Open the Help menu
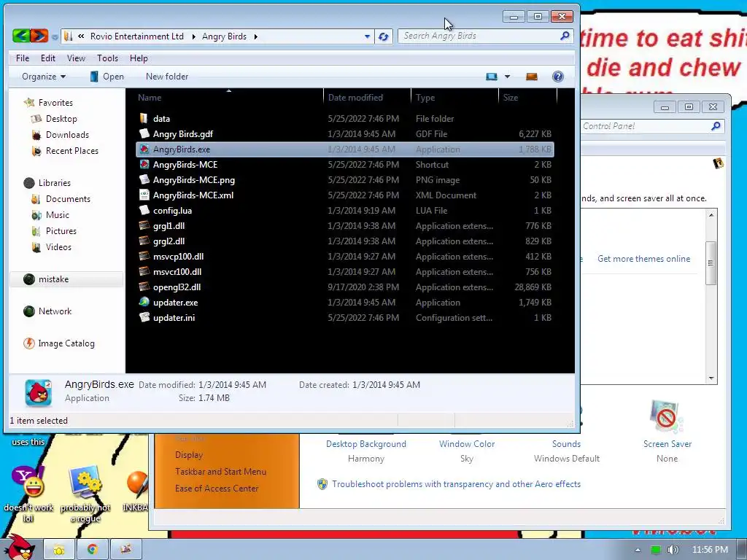Screen dimensions: 747x560 139,58
